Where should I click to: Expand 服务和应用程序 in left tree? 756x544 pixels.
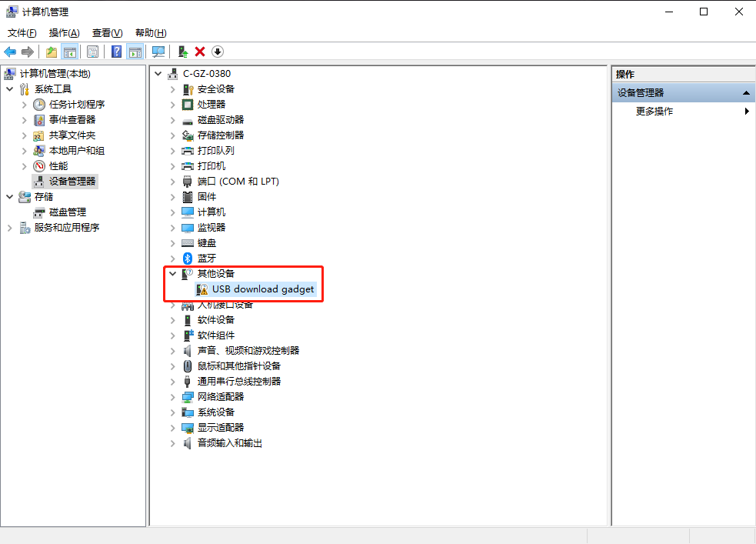click(x=10, y=228)
